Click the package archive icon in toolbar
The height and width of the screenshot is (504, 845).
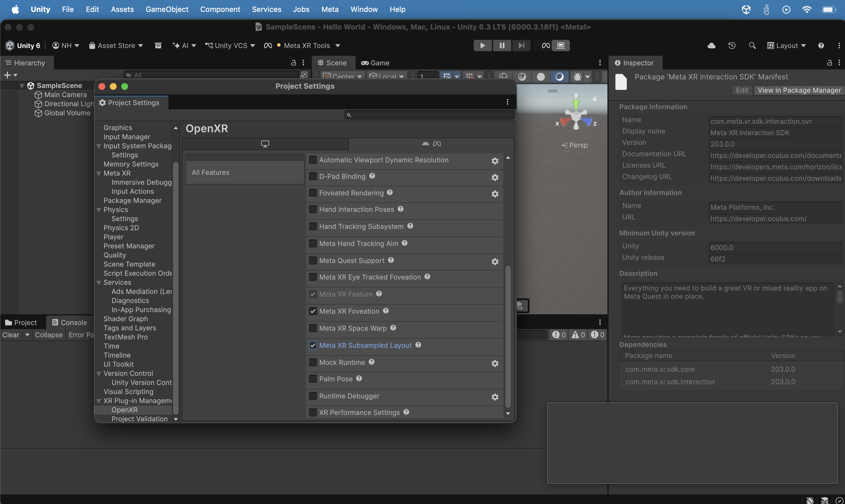click(x=158, y=46)
